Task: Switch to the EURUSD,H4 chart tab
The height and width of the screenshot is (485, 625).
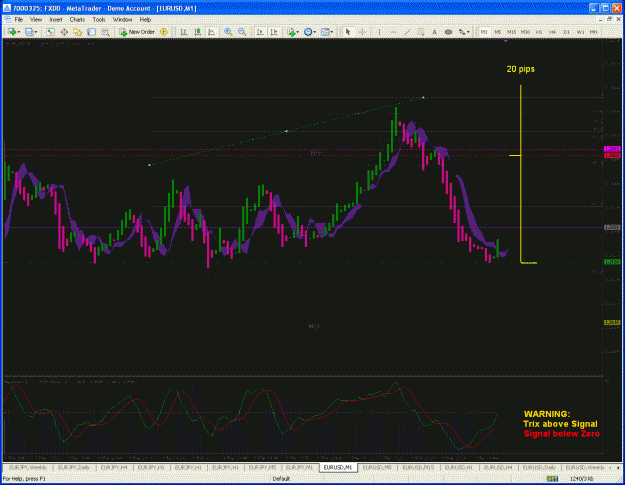Action: pos(498,467)
